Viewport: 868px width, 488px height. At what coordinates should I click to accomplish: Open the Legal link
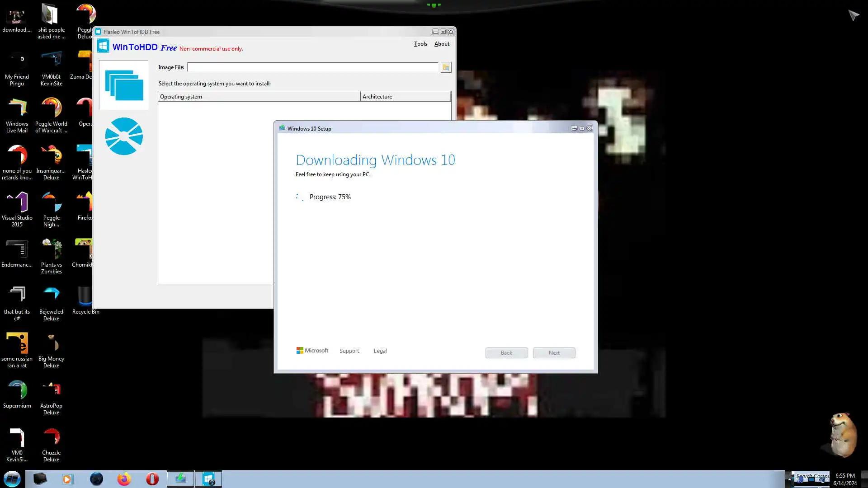[380, 351]
